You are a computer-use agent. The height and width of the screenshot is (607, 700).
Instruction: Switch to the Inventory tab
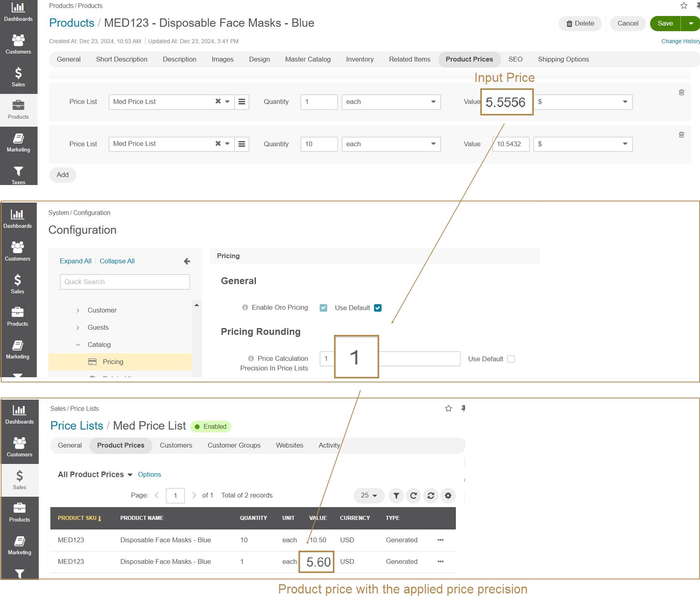[360, 59]
